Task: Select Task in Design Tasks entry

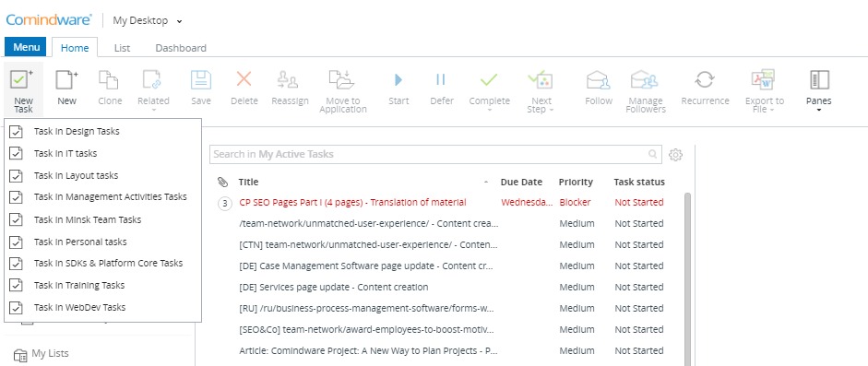Action: pyautogui.click(x=103, y=132)
